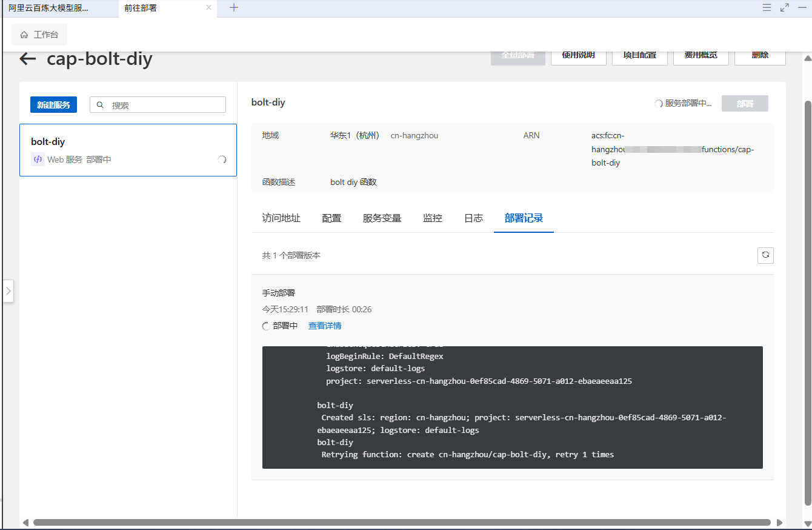This screenshot has width=812, height=530.
Task: Click the 新建服务 button
Action: pos(53,105)
